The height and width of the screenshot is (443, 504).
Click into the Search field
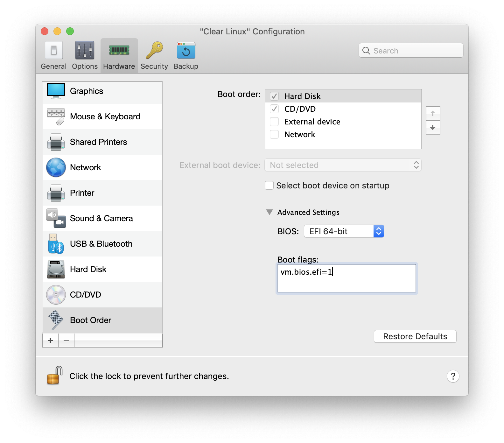(411, 51)
